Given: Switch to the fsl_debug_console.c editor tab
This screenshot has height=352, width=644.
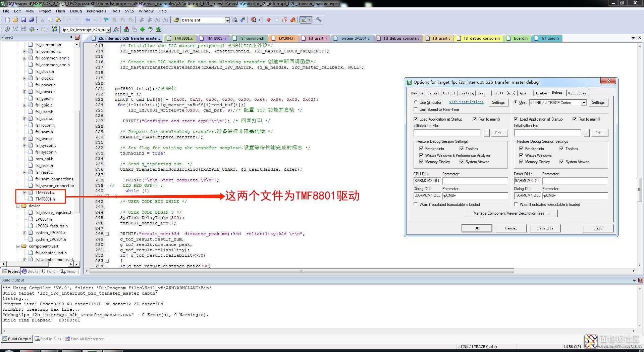Looking at the screenshot, I should [398, 38].
